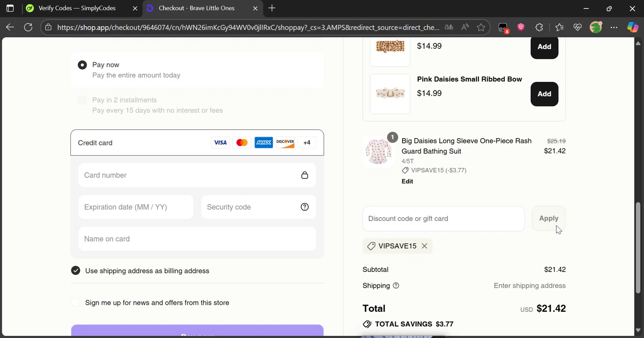Click the purple pay button at bottom
Viewport: 644px width, 338px height.
[x=197, y=331]
